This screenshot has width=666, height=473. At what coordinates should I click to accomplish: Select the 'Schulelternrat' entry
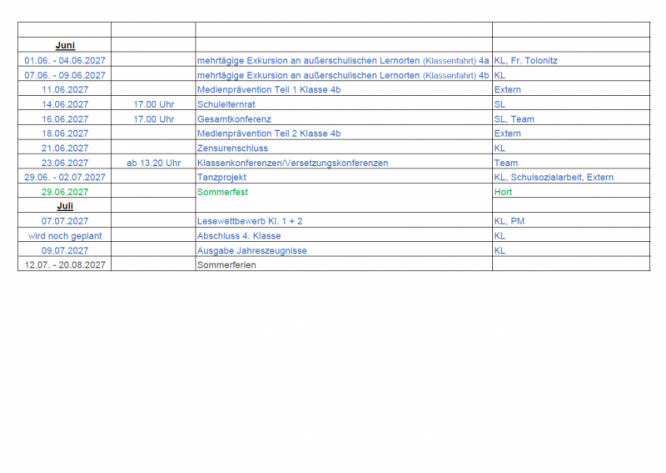point(226,104)
